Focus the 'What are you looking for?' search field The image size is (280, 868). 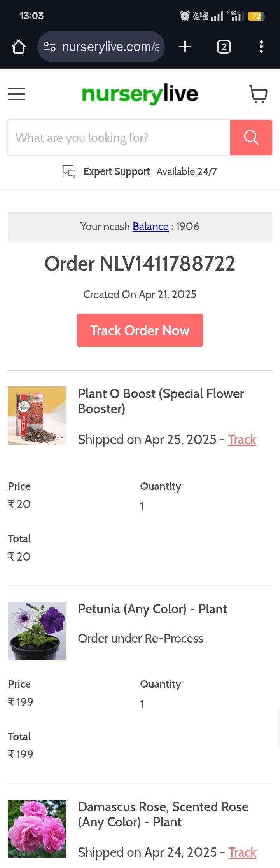click(119, 138)
